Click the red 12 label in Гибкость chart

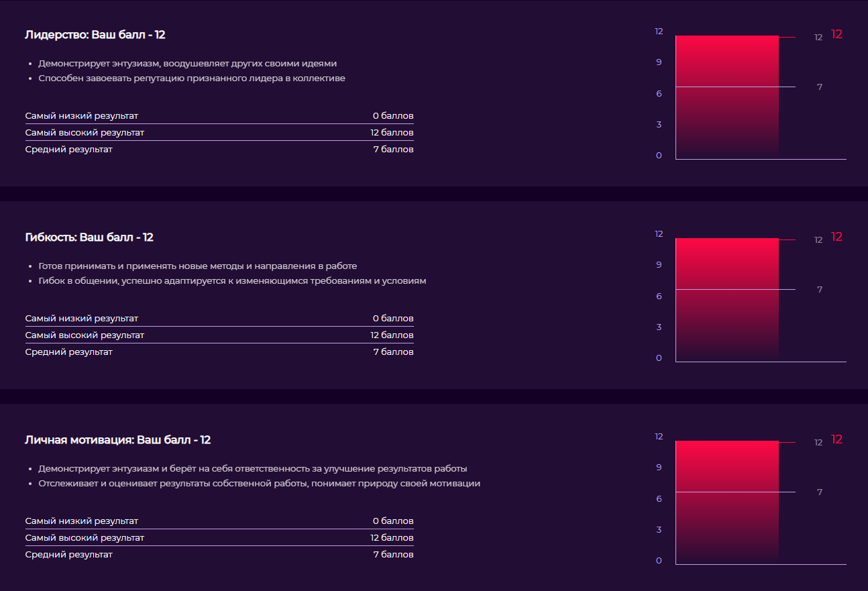click(x=836, y=237)
